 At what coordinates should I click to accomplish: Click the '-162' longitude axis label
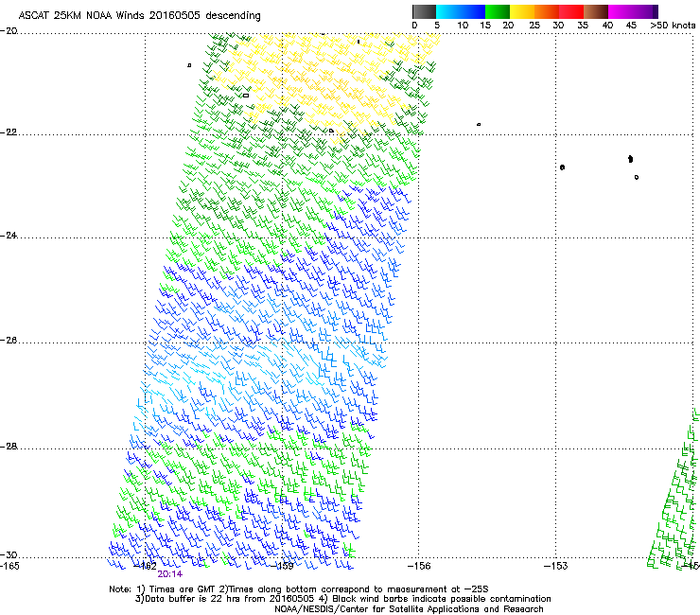click(x=146, y=566)
